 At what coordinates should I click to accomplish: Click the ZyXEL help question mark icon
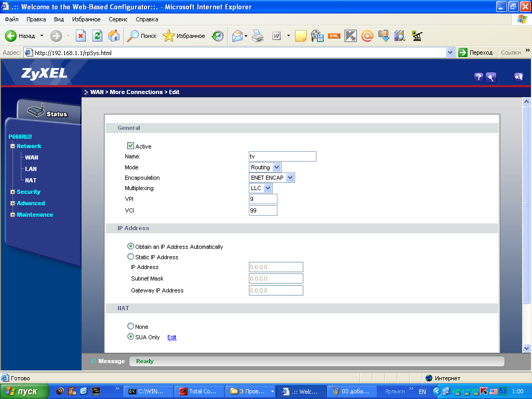pyautogui.click(x=478, y=77)
